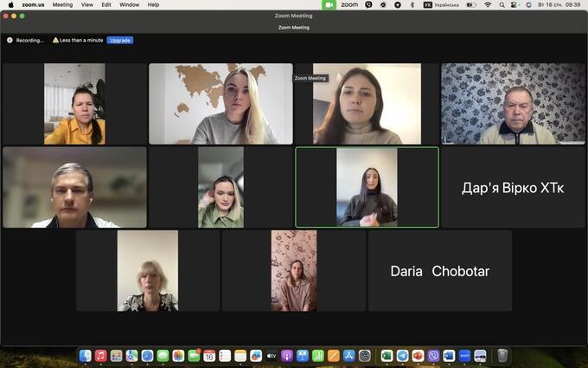Open the Trash in the Dock
Image resolution: width=588 pixels, height=368 pixels.
(x=502, y=356)
